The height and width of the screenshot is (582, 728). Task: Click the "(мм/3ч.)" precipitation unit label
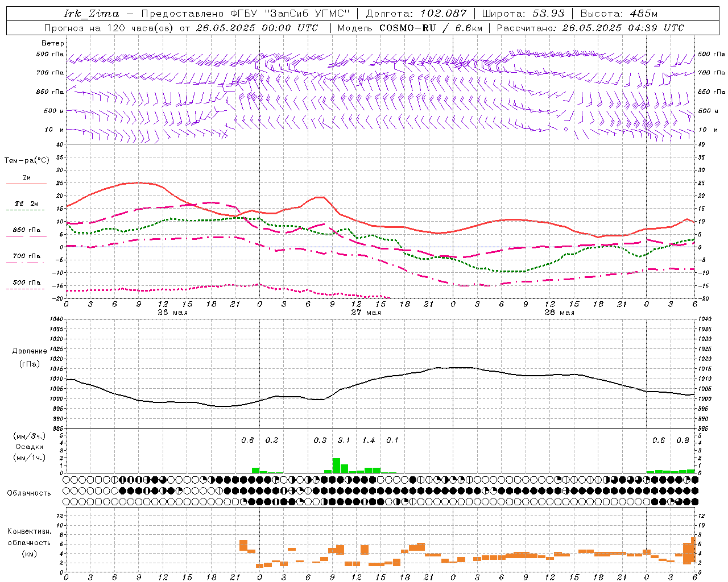tap(30, 436)
